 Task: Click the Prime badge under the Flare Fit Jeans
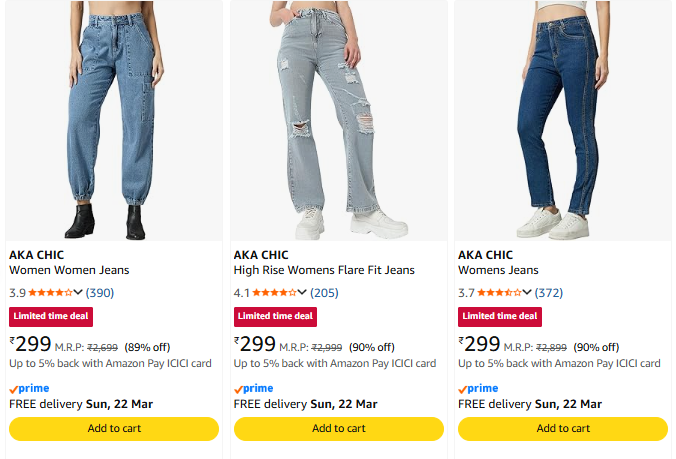tap(253, 388)
